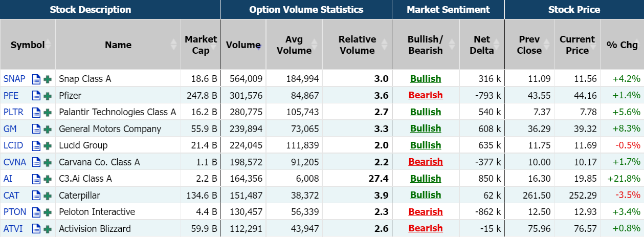
Task: Sort by the Name column header
Action: pos(118,45)
